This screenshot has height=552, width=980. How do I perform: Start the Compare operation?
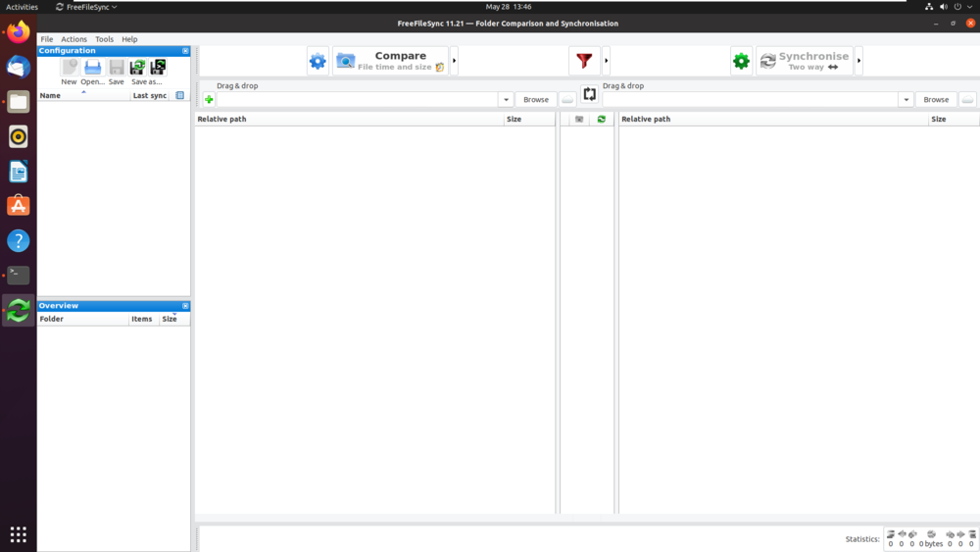pyautogui.click(x=391, y=61)
